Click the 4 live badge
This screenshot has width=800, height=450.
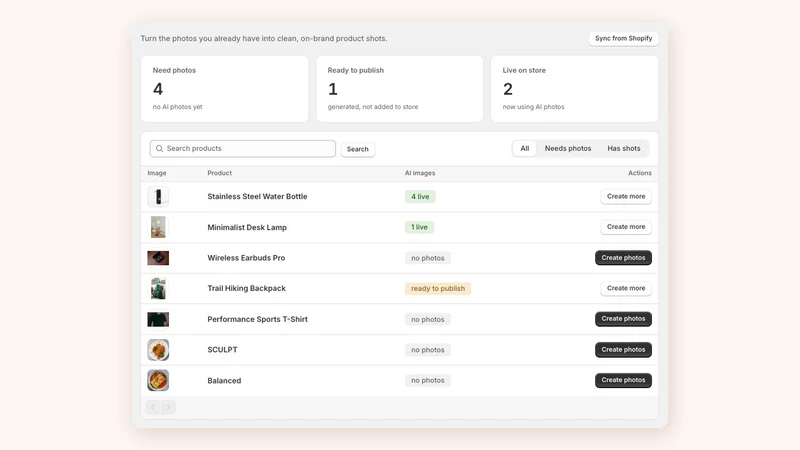pos(420,196)
